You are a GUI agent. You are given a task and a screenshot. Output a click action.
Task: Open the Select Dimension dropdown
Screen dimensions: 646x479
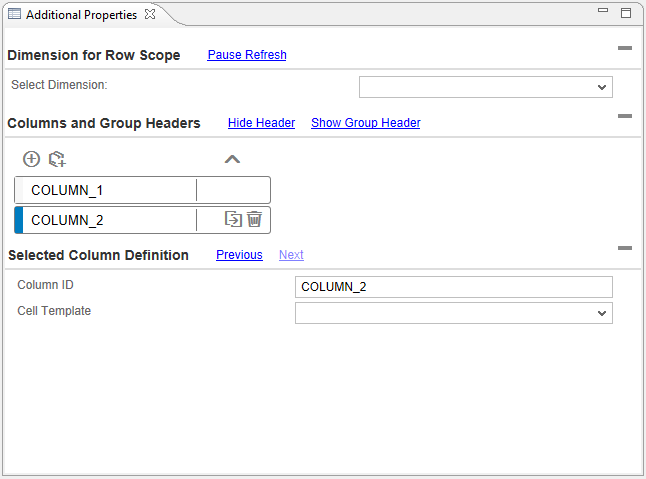(x=485, y=87)
